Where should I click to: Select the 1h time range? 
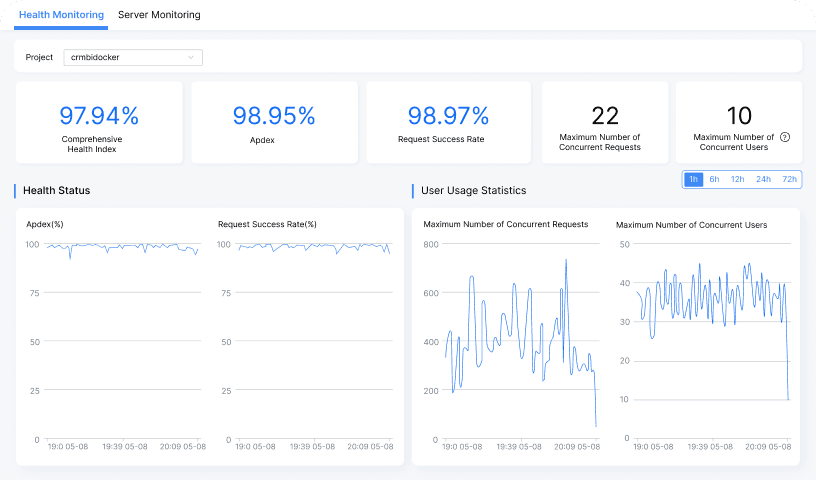(693, 179)
